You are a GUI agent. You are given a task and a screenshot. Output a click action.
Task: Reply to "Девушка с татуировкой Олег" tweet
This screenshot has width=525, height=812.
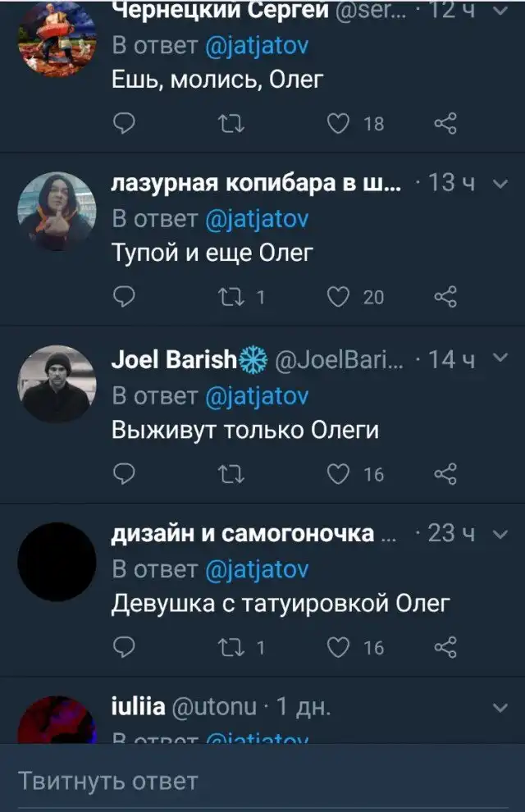(124, 647)
